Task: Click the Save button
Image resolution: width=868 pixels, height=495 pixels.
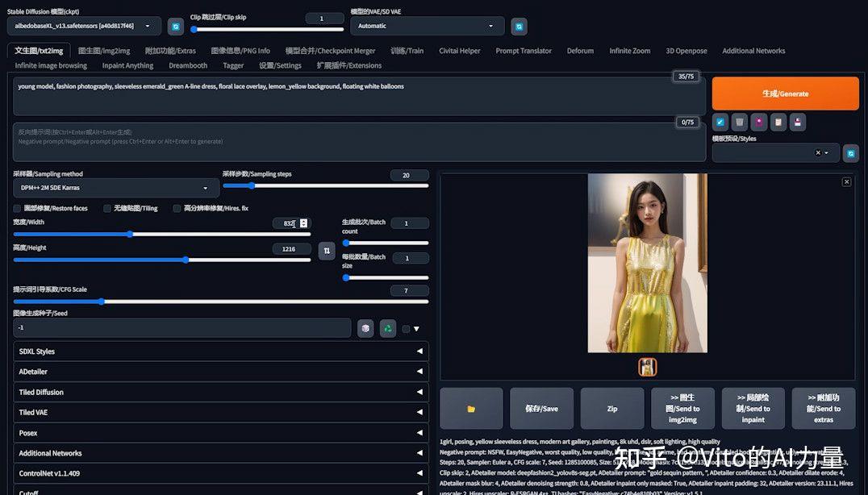Action: click(x=541, y=409)
